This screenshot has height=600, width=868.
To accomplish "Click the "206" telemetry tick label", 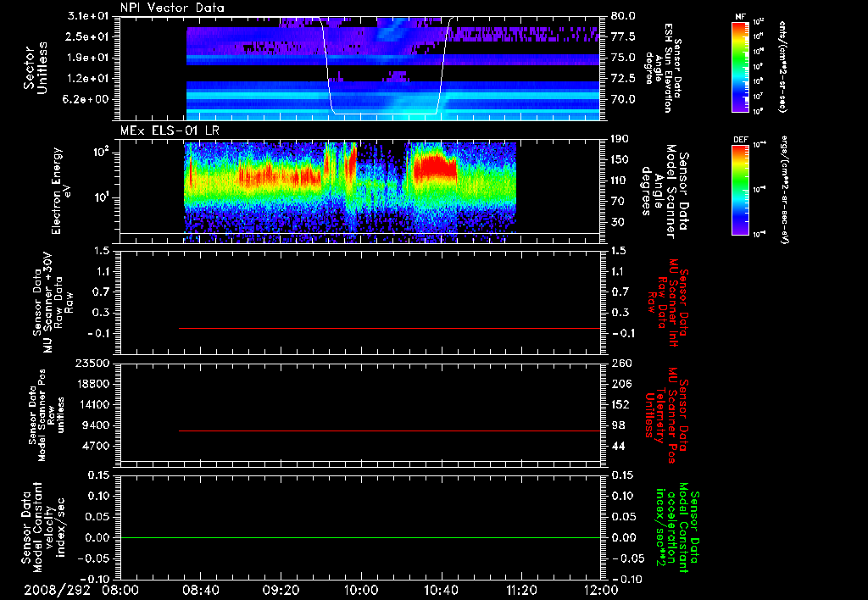I will 620,384.
